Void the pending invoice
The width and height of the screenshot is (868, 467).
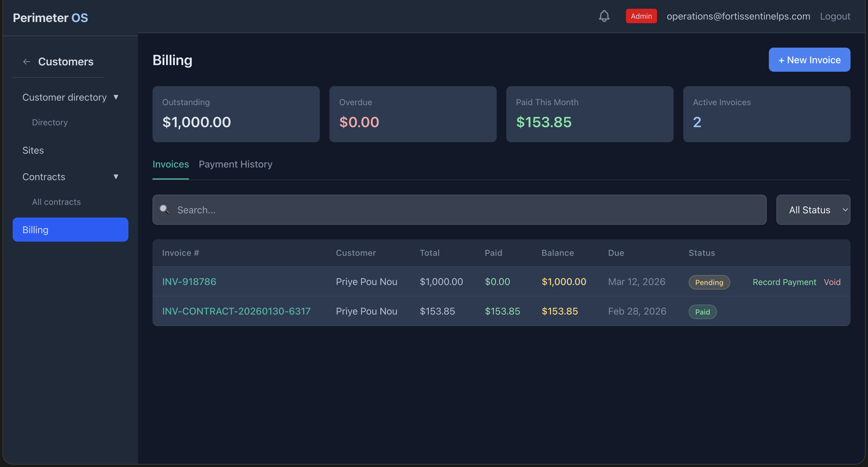coord(832,282)
